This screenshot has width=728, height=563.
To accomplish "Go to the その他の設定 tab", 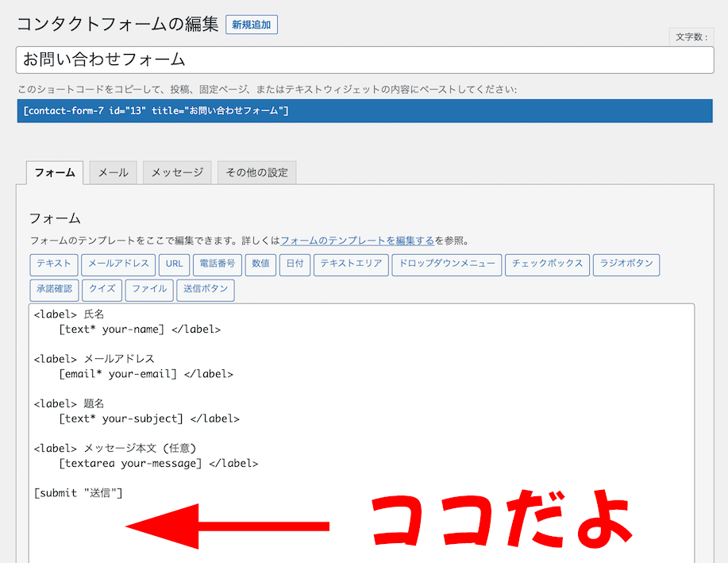I will click(256, 173).
